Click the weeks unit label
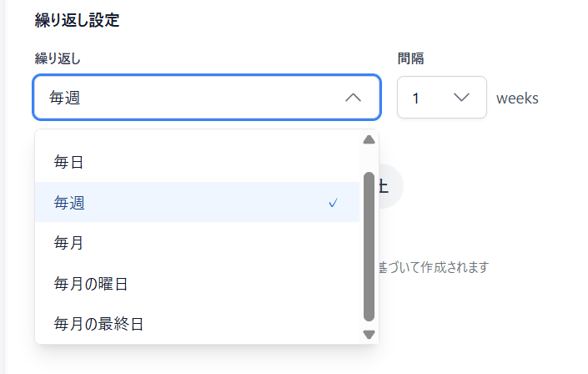 [517, 99]
